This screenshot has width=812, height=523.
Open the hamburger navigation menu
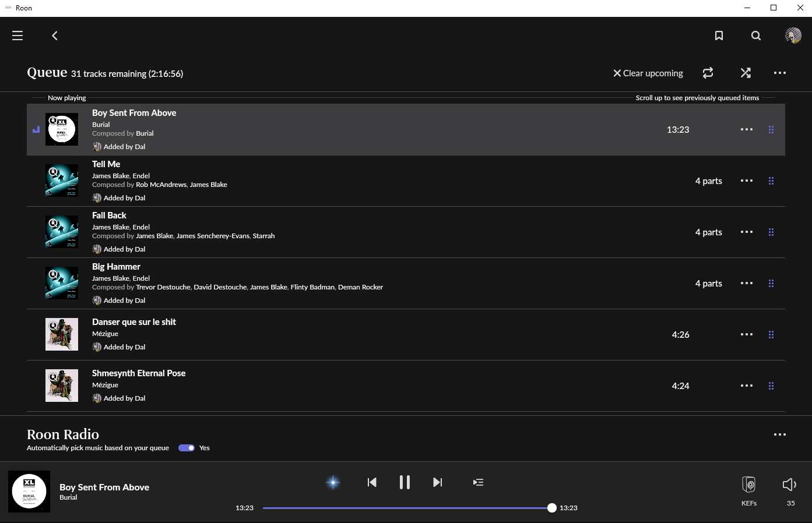point(17,36)
